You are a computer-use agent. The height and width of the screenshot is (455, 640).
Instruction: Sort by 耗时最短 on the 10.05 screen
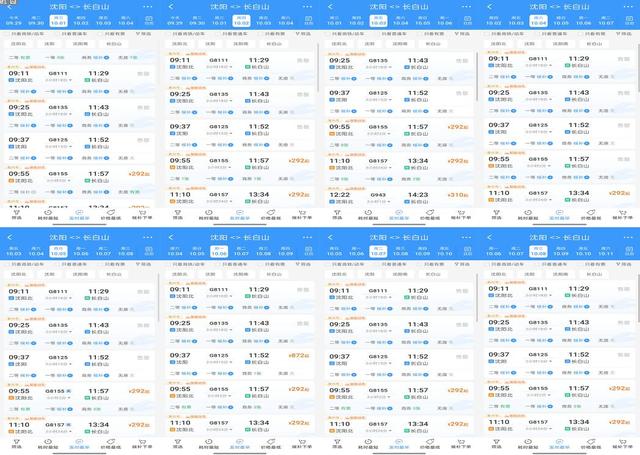pos(48,444)
